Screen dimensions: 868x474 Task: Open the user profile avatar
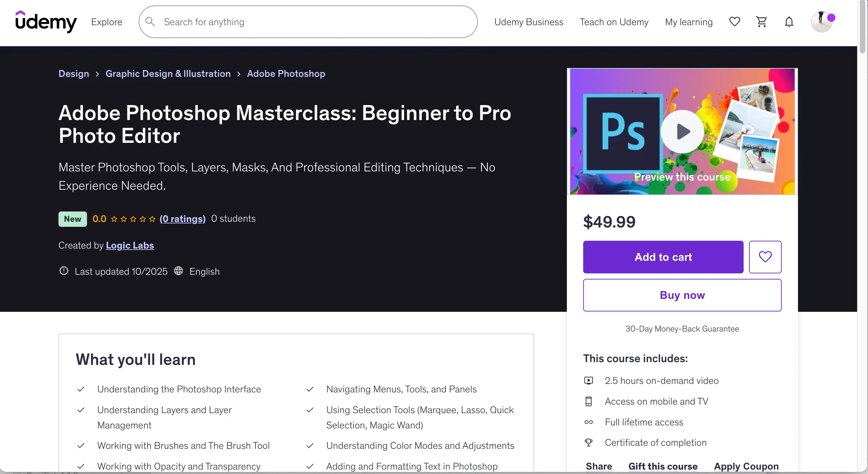[822, 22]
